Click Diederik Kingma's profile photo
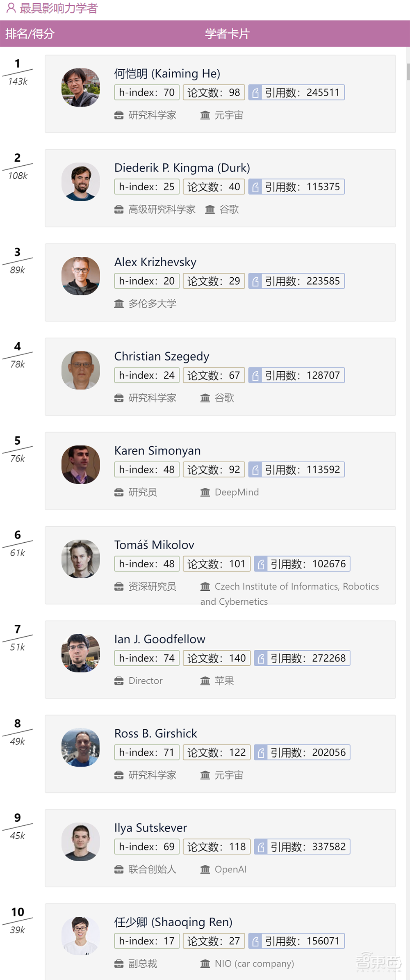Viewport: 410px width, 980px height. pos(80,182)
